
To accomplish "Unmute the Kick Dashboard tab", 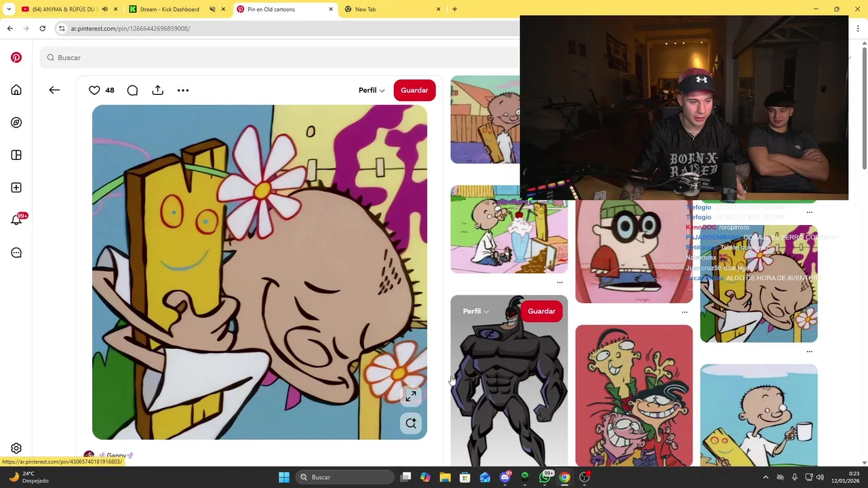I will point(212,9).
